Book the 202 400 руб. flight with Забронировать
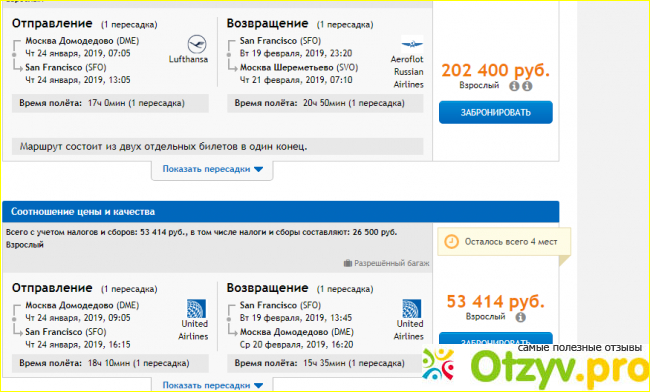This screenshot has height=392, width=650. tap(496, 112)
